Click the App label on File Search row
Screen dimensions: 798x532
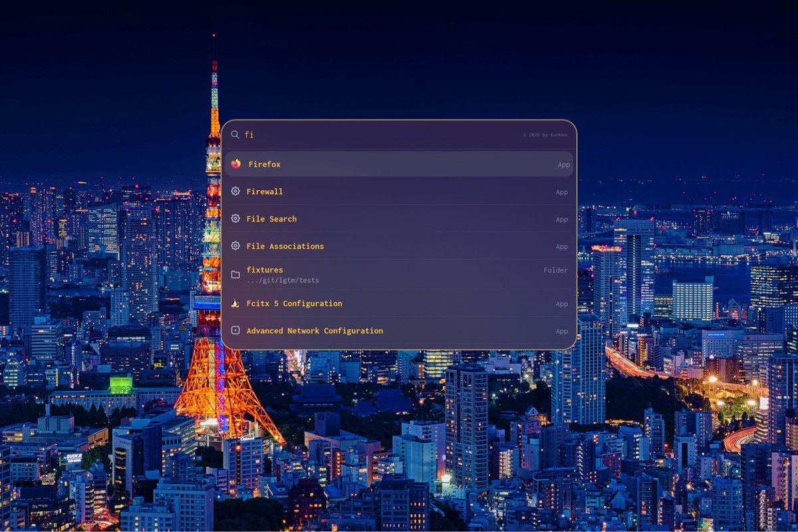coord(562,219)
